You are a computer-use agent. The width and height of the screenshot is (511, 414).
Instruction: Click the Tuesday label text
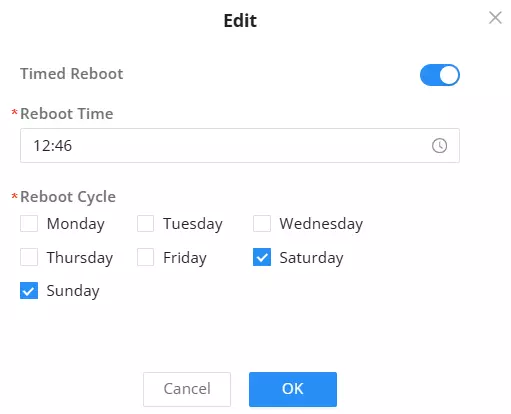(193, 224)
